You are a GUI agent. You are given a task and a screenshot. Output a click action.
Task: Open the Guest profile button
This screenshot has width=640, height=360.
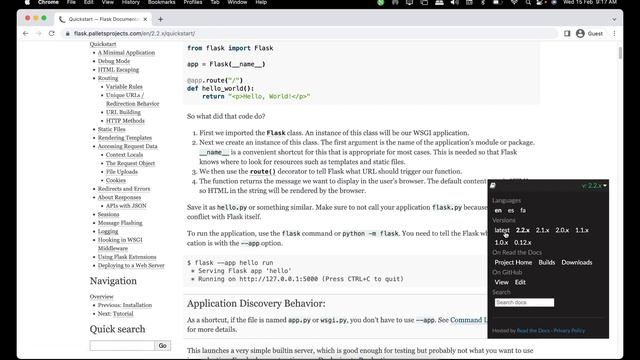(x=589, y=33)
